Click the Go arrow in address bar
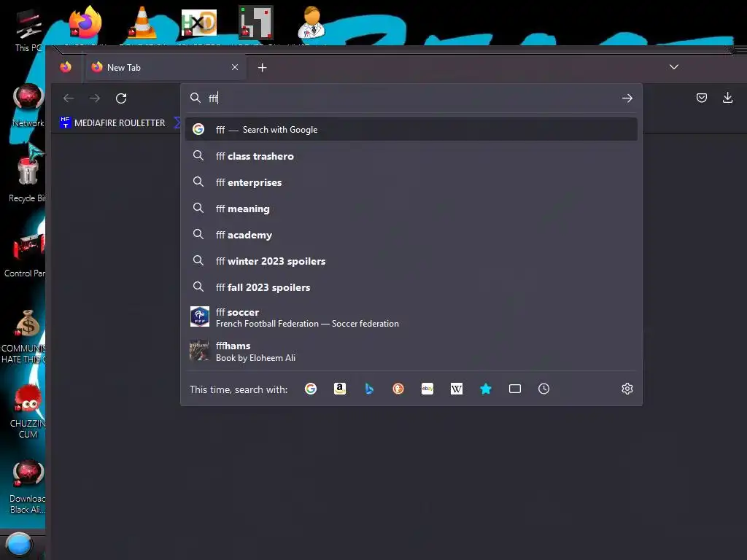 tap(627, 98)
